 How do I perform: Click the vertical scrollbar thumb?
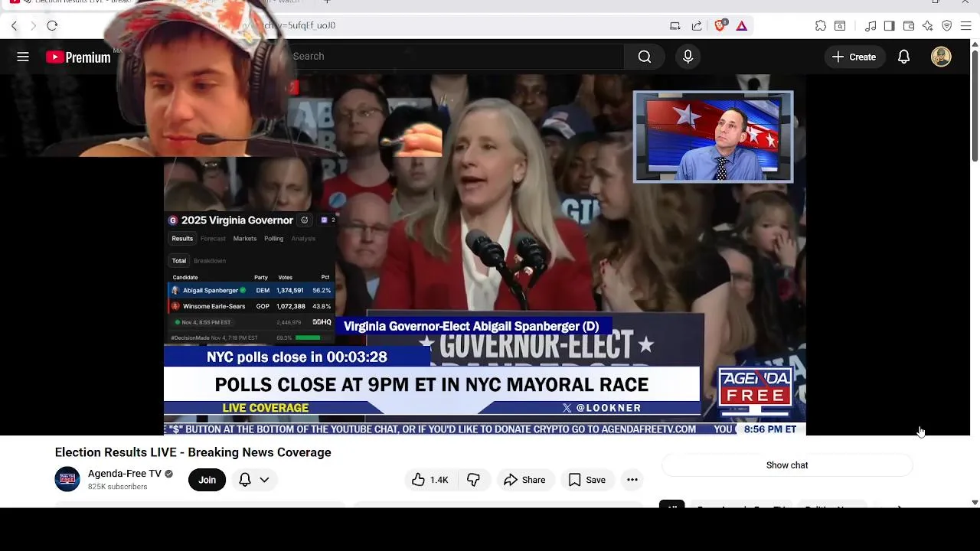point(975,106)
